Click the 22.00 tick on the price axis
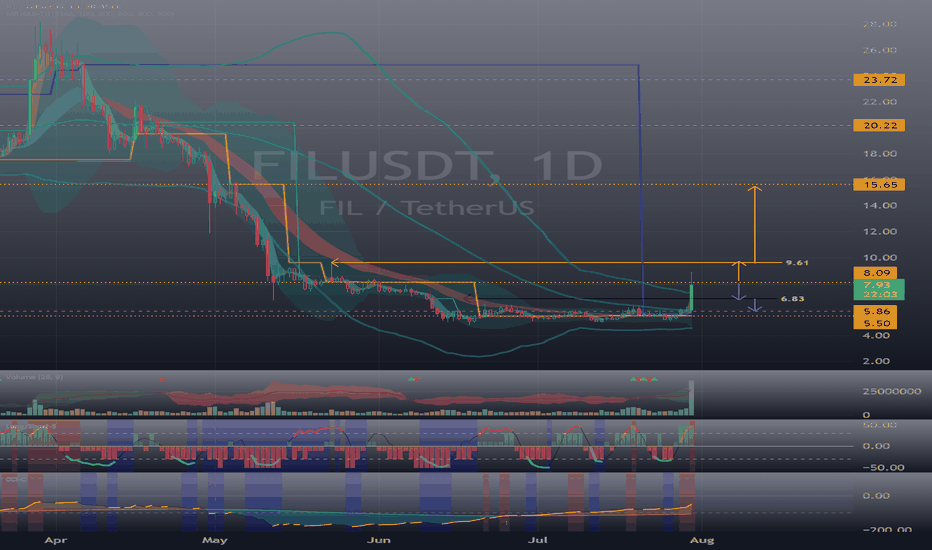The width and height of the screenshot is (932, 550). [880, 102]
